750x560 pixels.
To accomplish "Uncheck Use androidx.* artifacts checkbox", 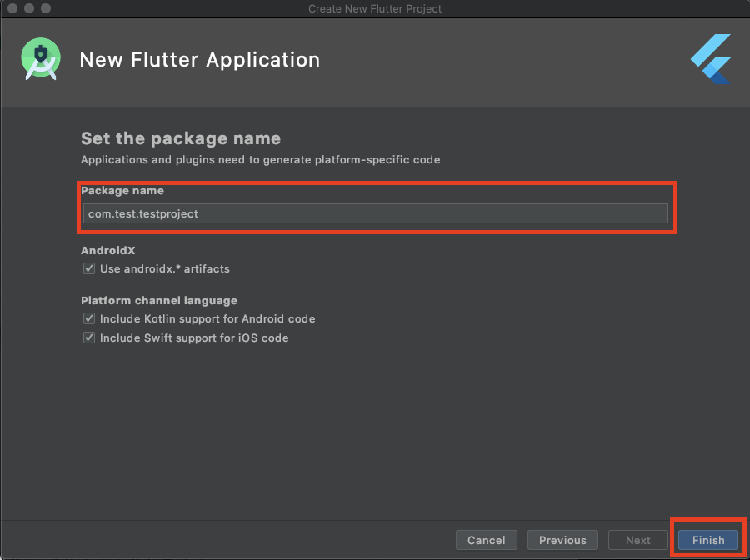I will [x=89, y=268].
